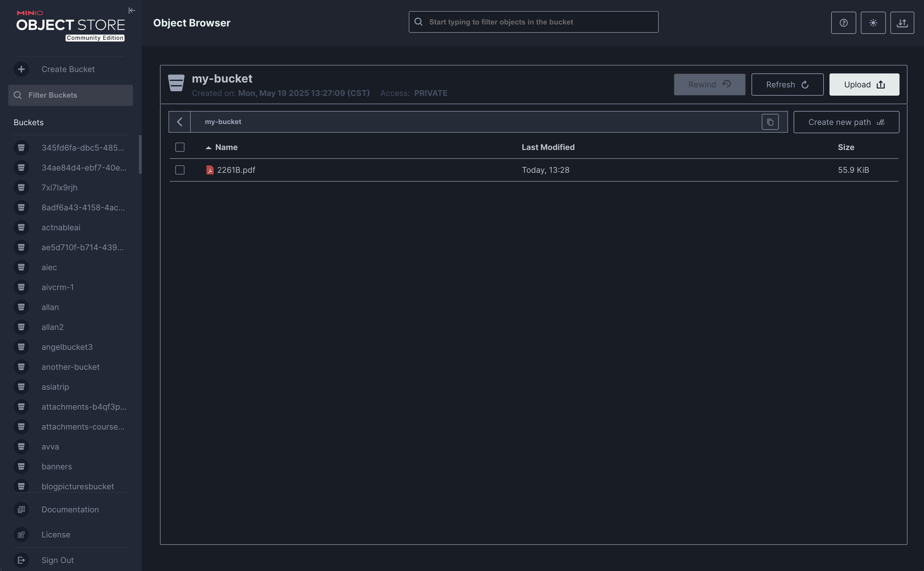Viewport: 924px width, 571px height.
Task: Click the help question mark icon
Action: click(843, 23)
